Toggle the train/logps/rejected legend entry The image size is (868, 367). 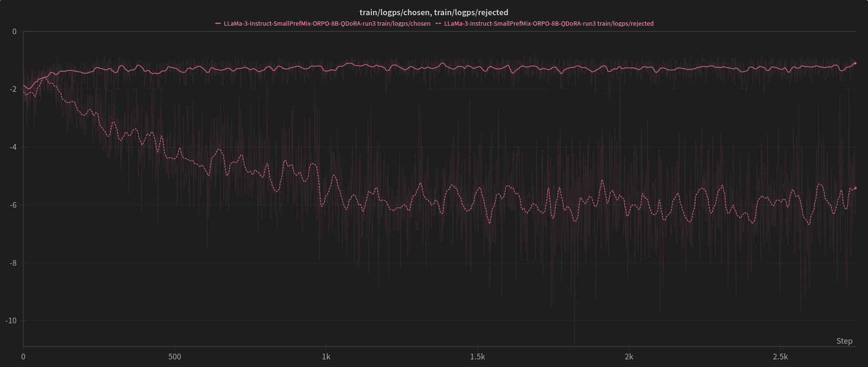point(549,23)
